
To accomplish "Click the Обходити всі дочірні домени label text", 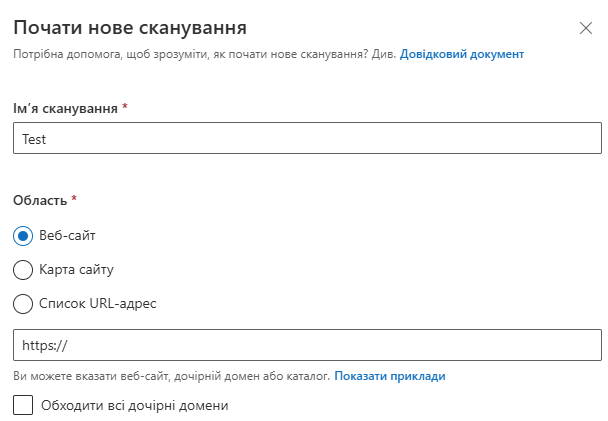I will tap(135, 406).
